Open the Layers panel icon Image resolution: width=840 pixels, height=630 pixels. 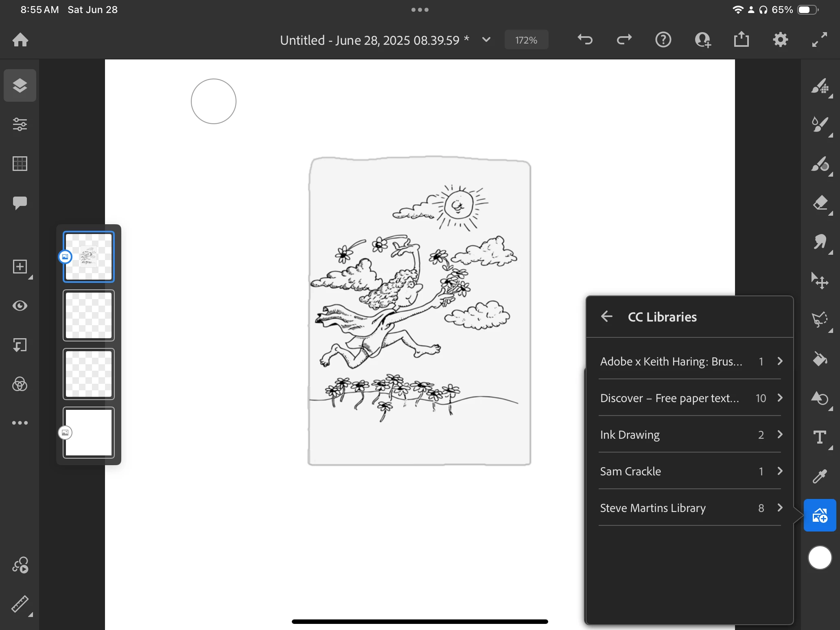[x=20, y=85]
